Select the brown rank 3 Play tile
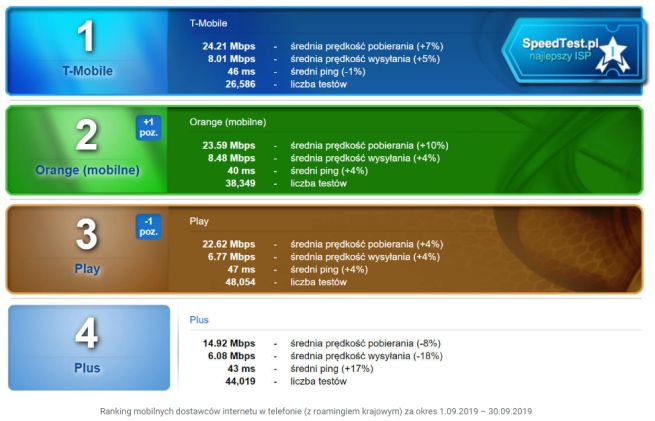The image size is (655, 421). pyautogui.click(x=87, y=249)
